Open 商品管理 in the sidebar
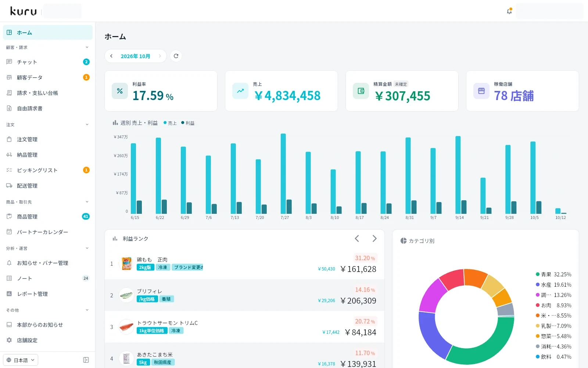This screenshot has width=588, height=368. (x=48, y=216)
